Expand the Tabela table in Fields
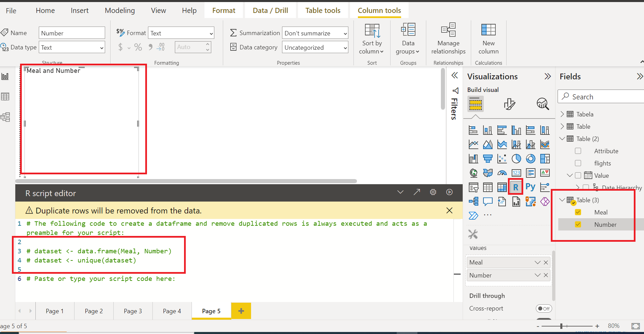Screen dimensions: 644x334 pyautogui.click(x=562, y=114)
